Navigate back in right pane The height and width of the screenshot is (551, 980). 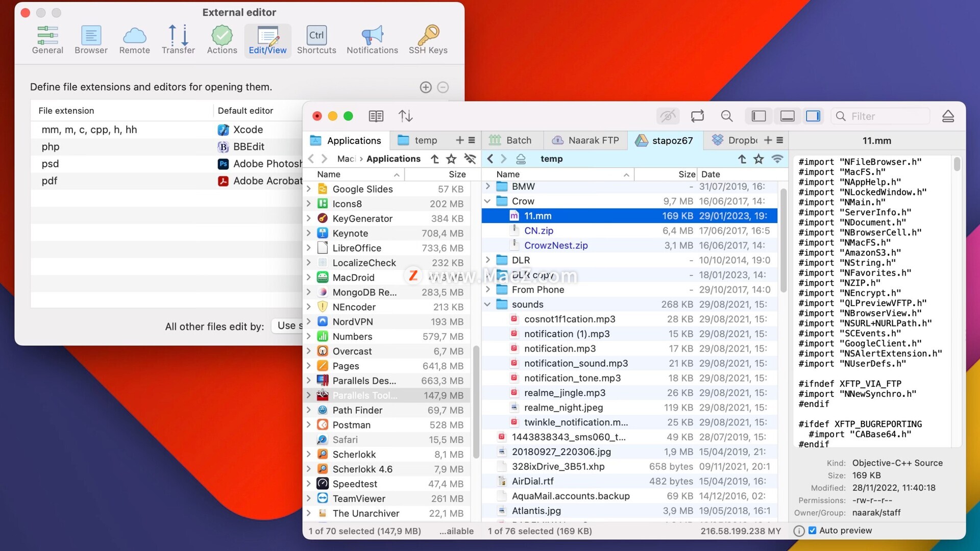(490, 159)
